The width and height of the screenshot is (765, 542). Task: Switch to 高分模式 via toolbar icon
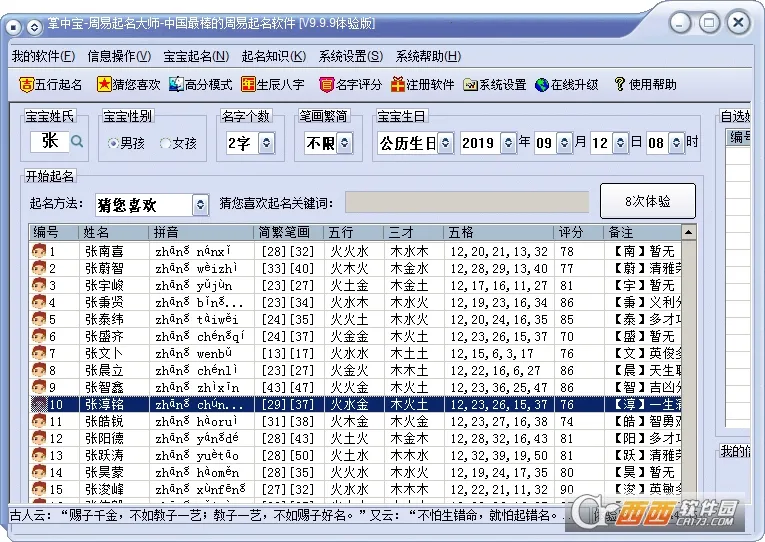[176, 85]
